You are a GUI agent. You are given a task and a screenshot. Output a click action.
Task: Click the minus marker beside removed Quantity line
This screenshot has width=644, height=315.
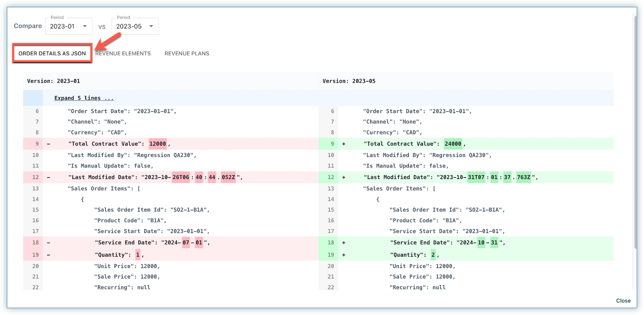pyautogui.click(x=48, y=255)
